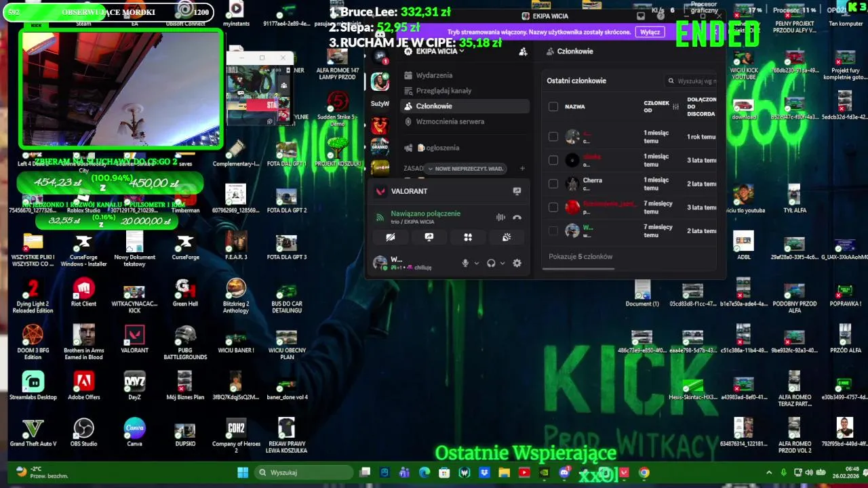Select the DOOM 3 BFG Edition icon
This screenshot has width=868, height=488.
tap(33, 342)
